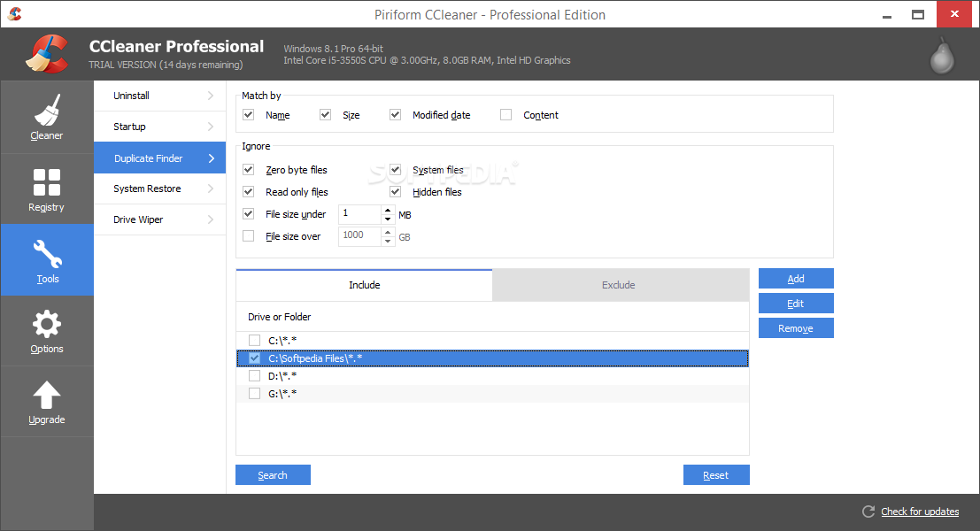
Task: Uncheck Zero byte files ignore option
Action: coord(249,170)
